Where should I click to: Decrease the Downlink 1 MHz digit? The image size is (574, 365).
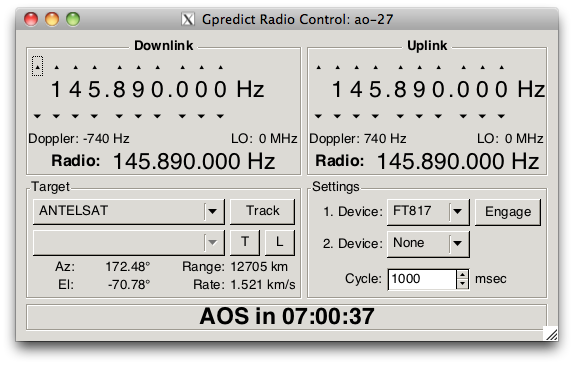[x=94, y=116]
